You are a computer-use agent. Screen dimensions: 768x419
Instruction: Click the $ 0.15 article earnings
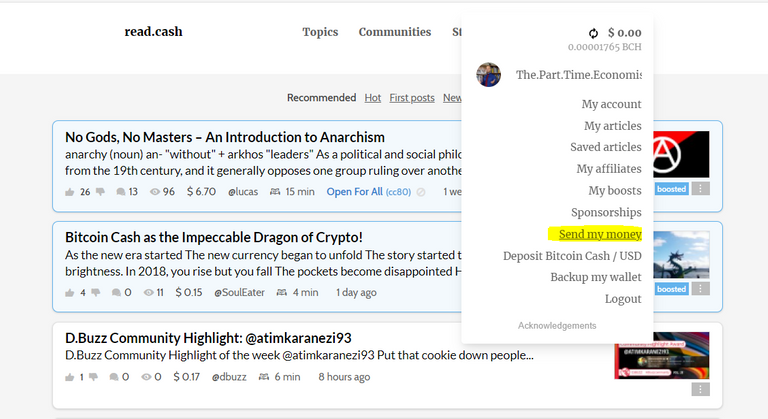click(x=189, y=293)
